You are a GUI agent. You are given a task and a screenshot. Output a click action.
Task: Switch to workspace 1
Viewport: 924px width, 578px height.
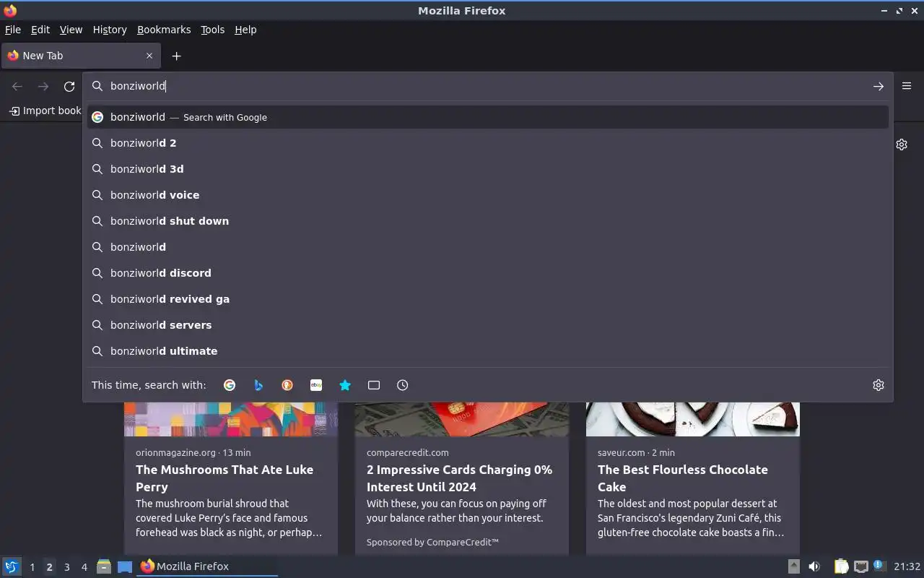click(32, 567)
